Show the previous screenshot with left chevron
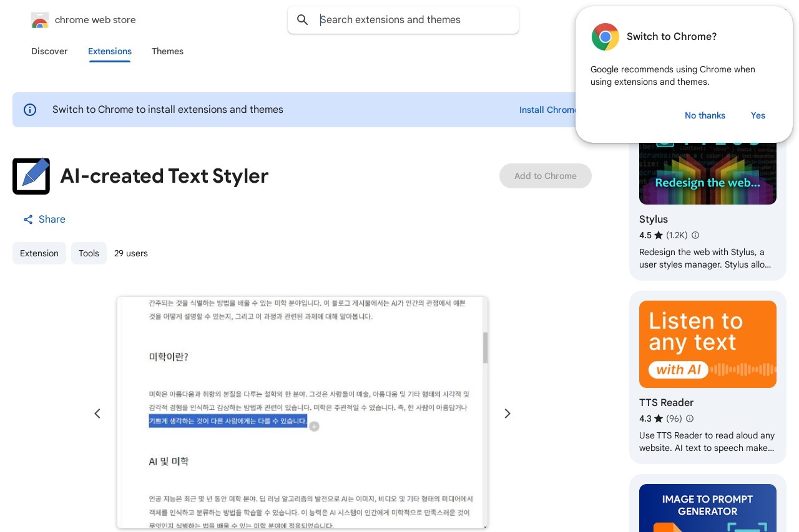Image resolution: width=799 pixels, height=532 pixels. coord(97,414)
